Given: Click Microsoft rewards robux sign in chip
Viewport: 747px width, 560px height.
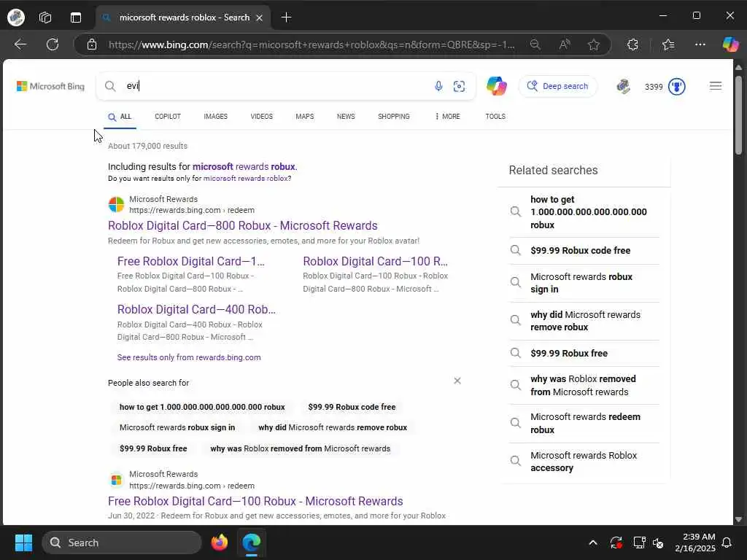Looking at the screenshot, I should pyautogui.click(x=177, y=427).
